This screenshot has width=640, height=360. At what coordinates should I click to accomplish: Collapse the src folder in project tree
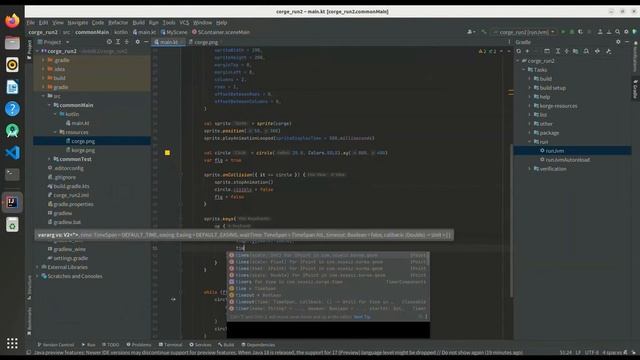tap(43, 96)
